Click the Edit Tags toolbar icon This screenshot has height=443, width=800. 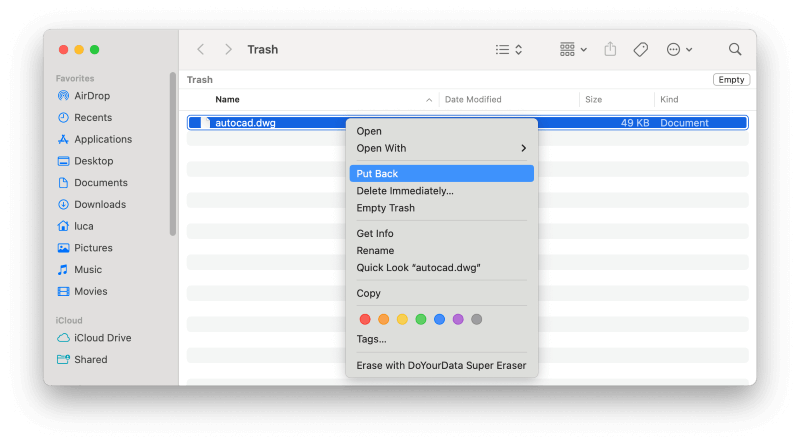[641, 50]
